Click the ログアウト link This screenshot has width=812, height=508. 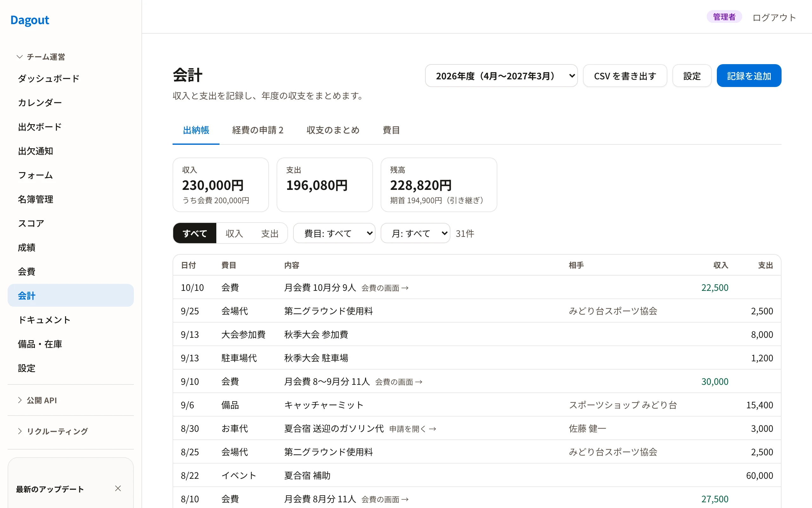tap(774, 17)
